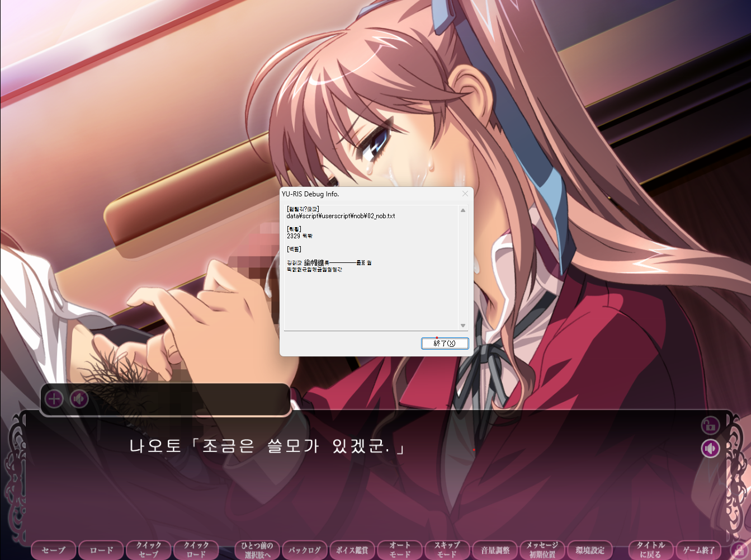The width and height of the screenshot is (751, 560).
Task: Open 音量調整 volume adjustment
Action: click(495, 550)
